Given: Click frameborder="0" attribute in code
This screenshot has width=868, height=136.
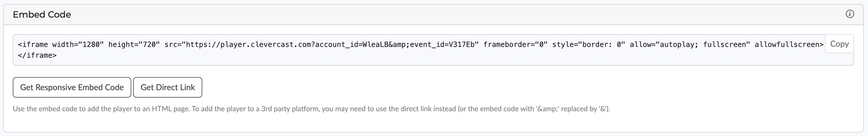Looking at the screenshot, I should click(516, 45).
